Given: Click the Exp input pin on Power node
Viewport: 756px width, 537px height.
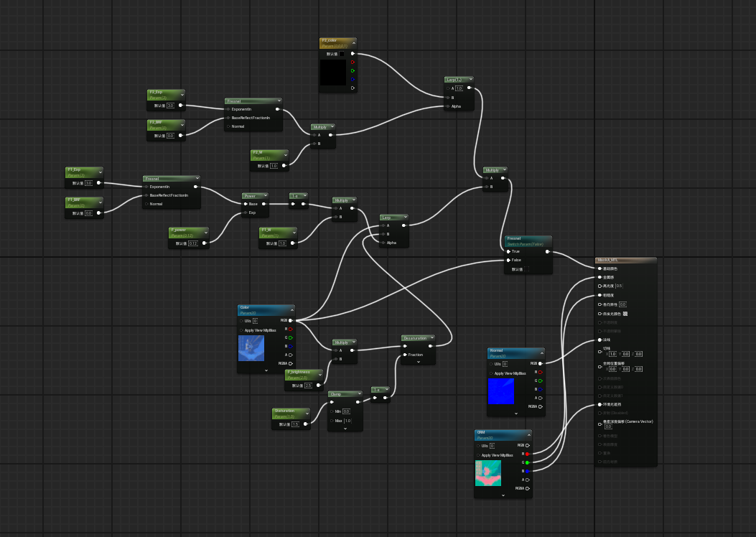Looking at the screenshot, I should [246, 213].
